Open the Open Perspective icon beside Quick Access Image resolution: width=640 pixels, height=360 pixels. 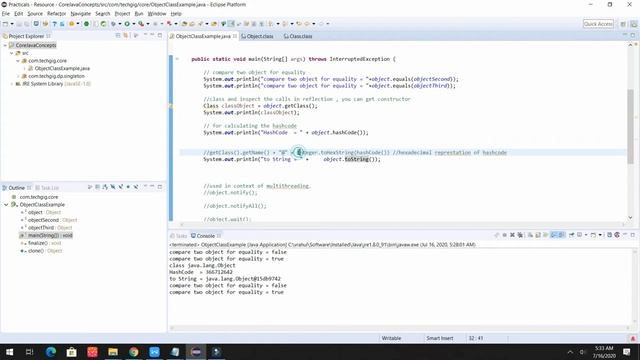[x=623, y=24]
